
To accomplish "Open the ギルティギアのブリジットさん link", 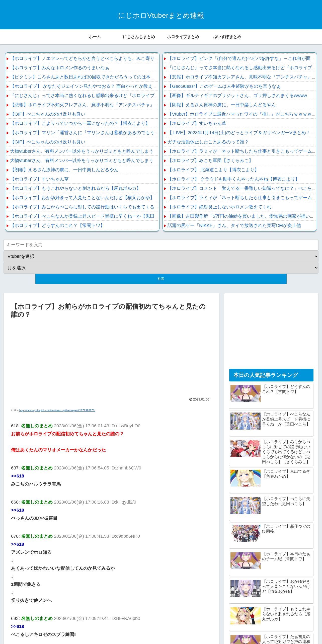I will click(x=237, y=96).
